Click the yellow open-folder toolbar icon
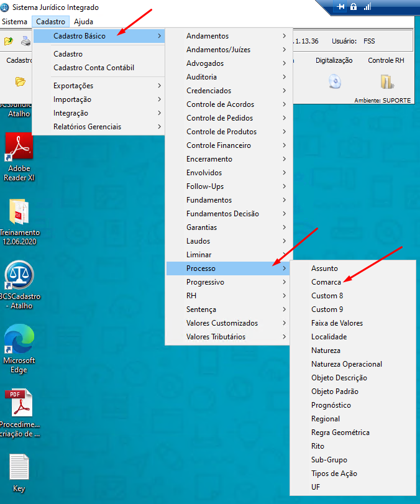420x504 pixels. click(8, 41)
